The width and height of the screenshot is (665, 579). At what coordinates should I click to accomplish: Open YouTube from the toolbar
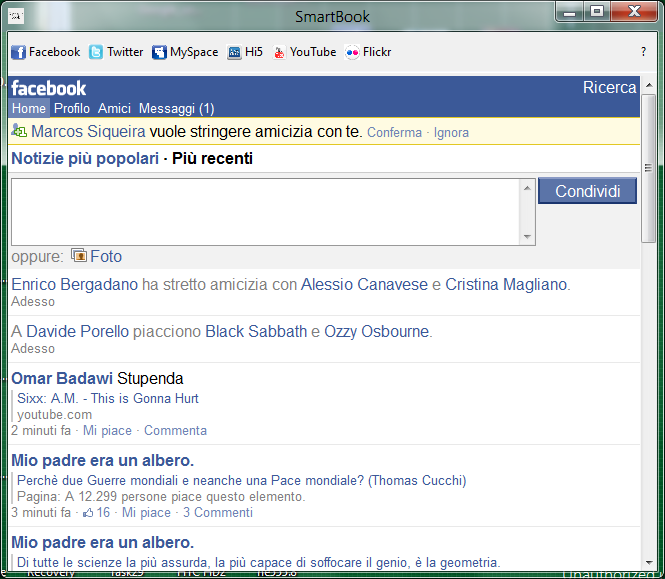(x=305, y=52)
